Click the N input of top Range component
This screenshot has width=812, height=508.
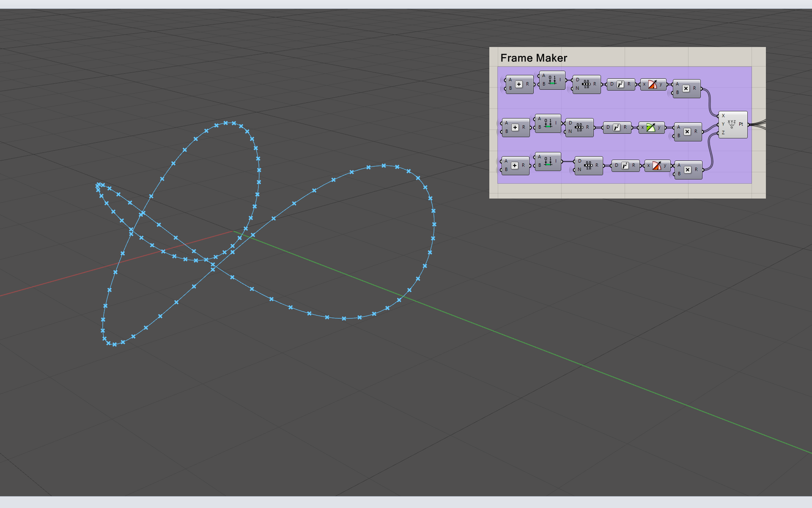pyautogui.click(x=577, y=88)
